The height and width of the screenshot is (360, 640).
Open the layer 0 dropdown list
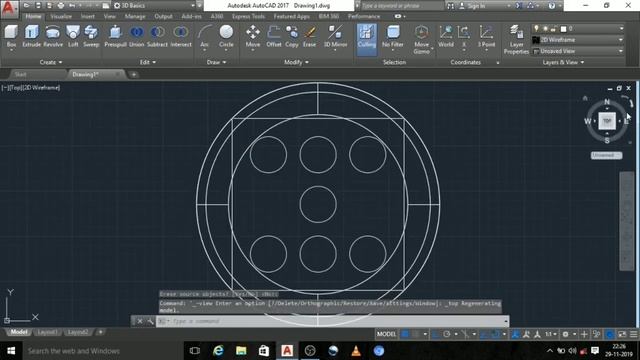click(x=578, y=29)
